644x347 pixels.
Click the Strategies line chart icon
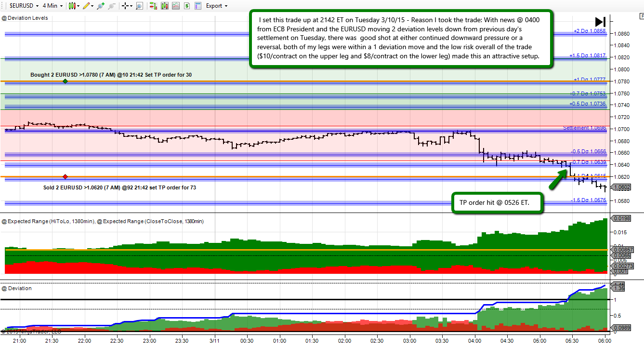pos(175,6)
